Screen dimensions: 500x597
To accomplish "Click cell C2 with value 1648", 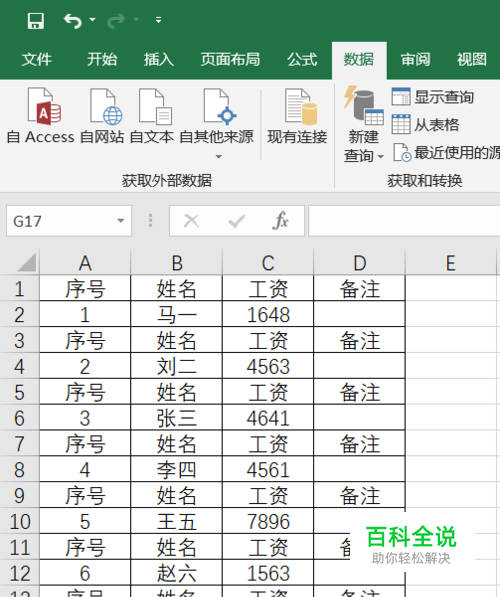I will click(268, 314).
